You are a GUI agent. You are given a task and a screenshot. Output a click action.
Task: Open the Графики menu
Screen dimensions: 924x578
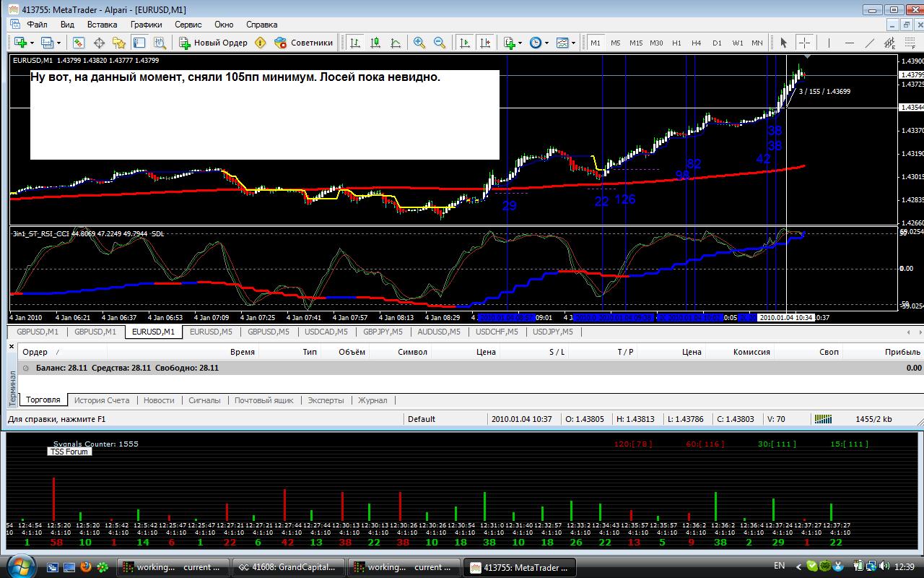146,24
